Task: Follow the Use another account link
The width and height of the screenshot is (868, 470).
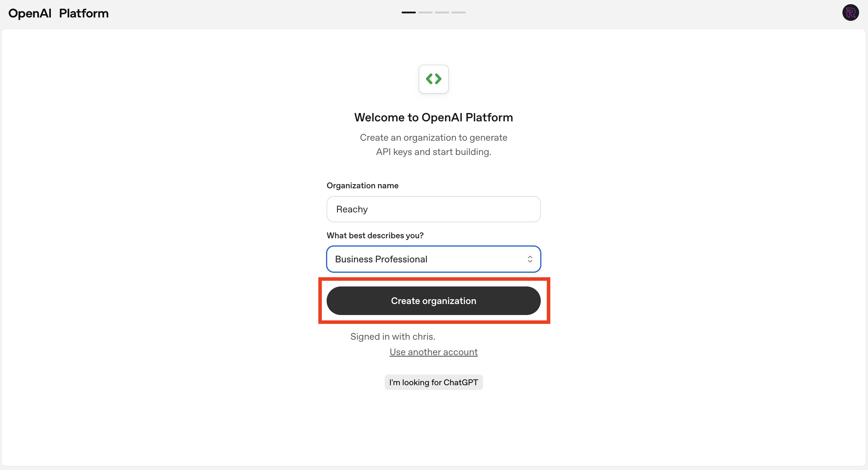Action: click(x=433, y=352)
